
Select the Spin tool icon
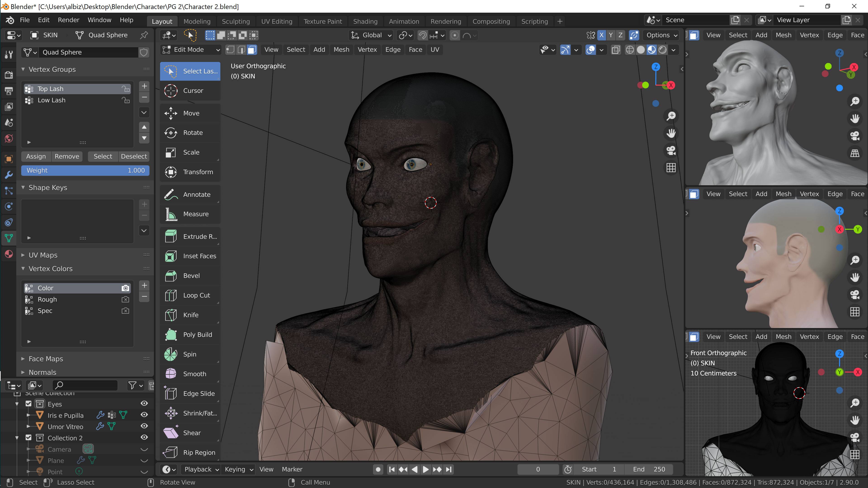(171, 354)
